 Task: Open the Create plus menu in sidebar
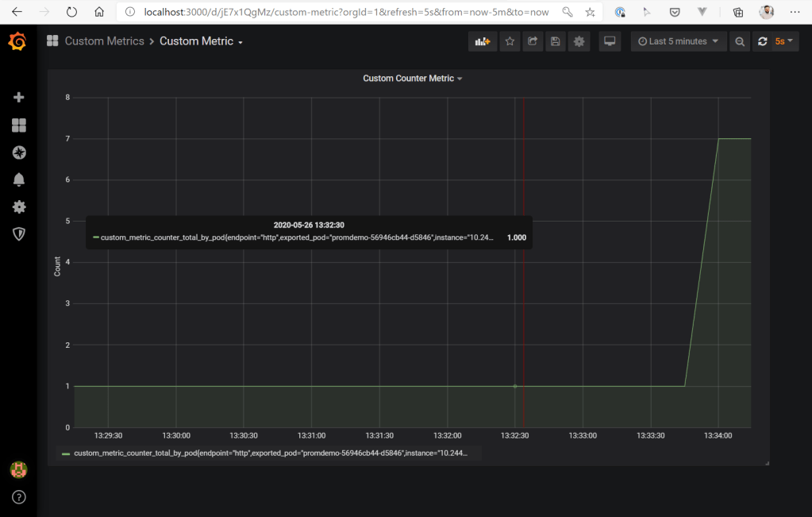[19, 97]
